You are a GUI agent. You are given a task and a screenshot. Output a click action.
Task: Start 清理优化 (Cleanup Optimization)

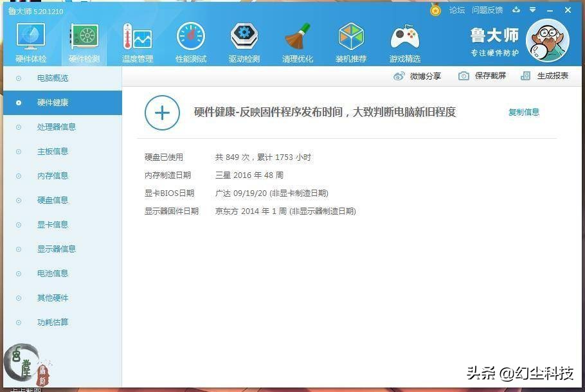[x=297, y=40]
